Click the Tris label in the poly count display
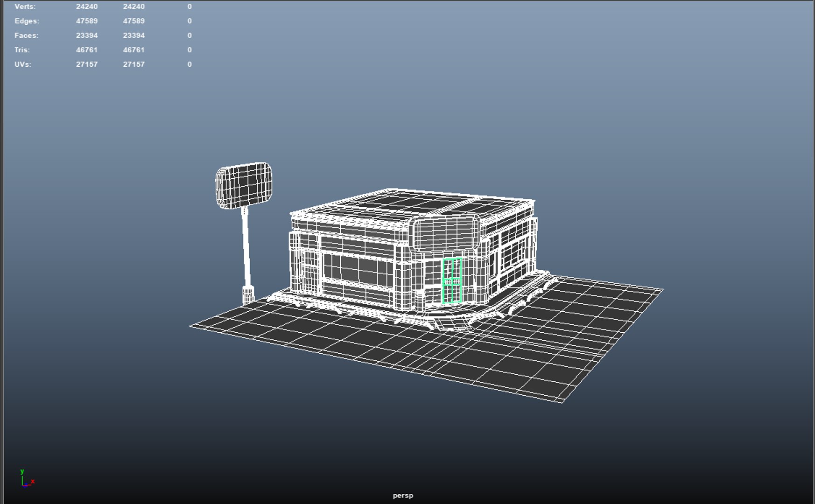This screenshot has width=815, height=504. pyautogui.click(x=22, y=50)
